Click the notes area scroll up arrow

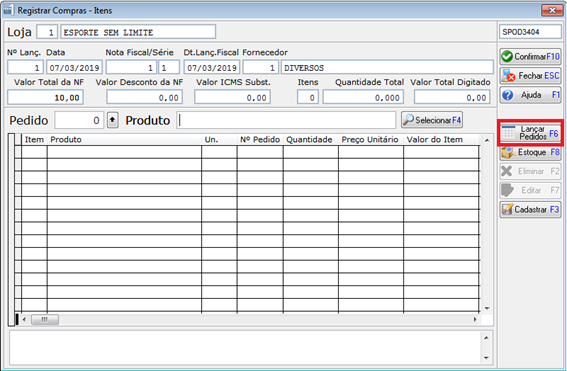coord(486,337)
